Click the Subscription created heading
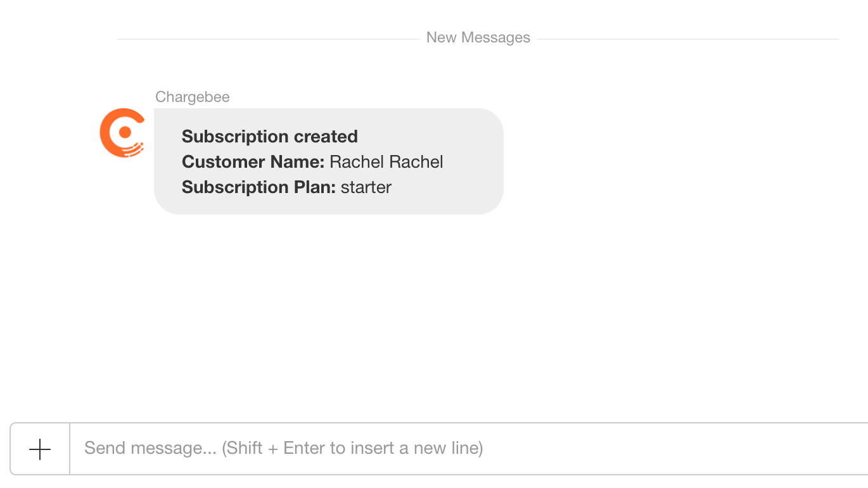Image resolution: width=868 pixels, height=488 pixels. (269, 137)
